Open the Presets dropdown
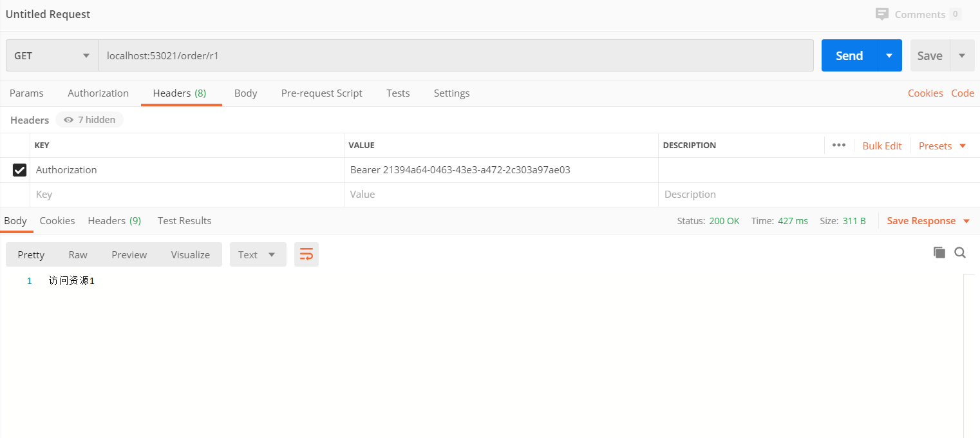 [942, 146]
